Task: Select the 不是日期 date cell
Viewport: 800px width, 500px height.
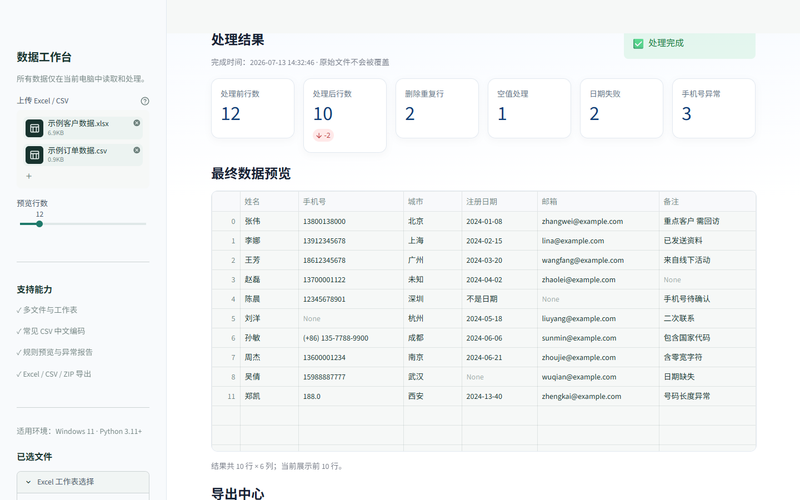Action: pyautogui.click(x=499, y=299)
